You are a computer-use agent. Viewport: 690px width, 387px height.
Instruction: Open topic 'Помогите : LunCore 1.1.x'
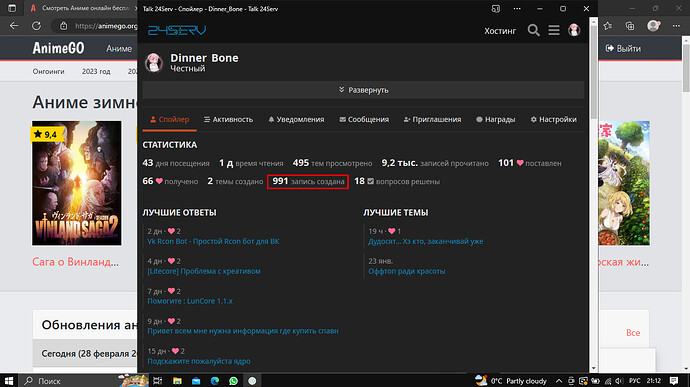(x=190, y=301)
